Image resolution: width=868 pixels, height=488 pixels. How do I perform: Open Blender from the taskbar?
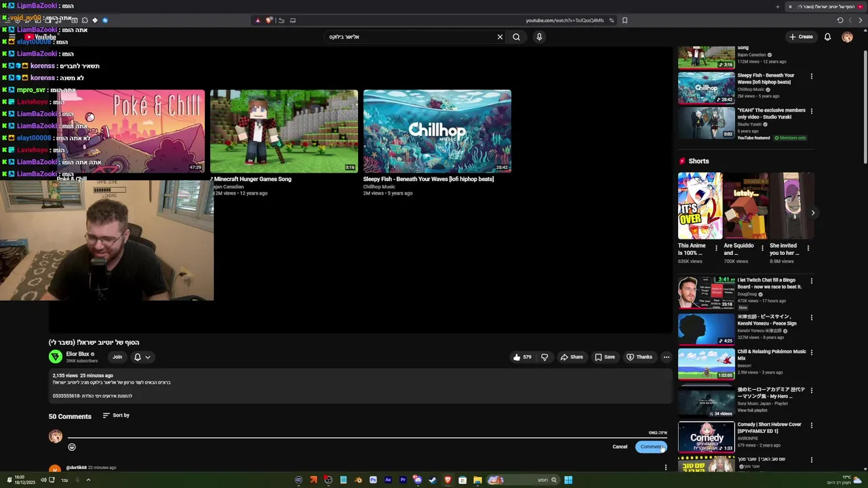pyautogui.click(x=358, y=480)
